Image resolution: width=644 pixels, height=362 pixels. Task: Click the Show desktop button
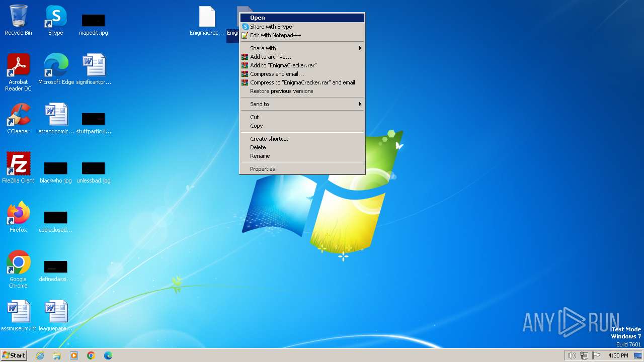coord(638,355)
